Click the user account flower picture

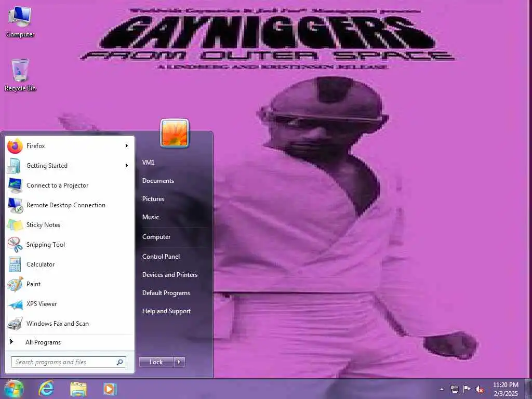(x=175, y=134)
